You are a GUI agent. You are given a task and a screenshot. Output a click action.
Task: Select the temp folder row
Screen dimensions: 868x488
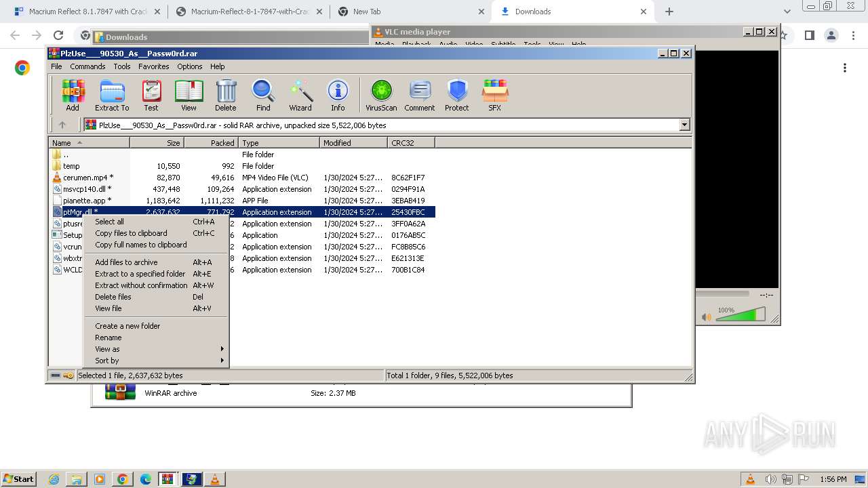[x=242, y=166]
